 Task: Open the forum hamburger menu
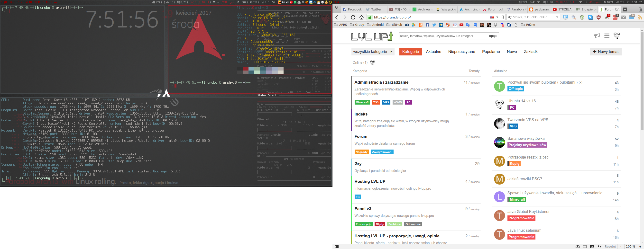607,36
